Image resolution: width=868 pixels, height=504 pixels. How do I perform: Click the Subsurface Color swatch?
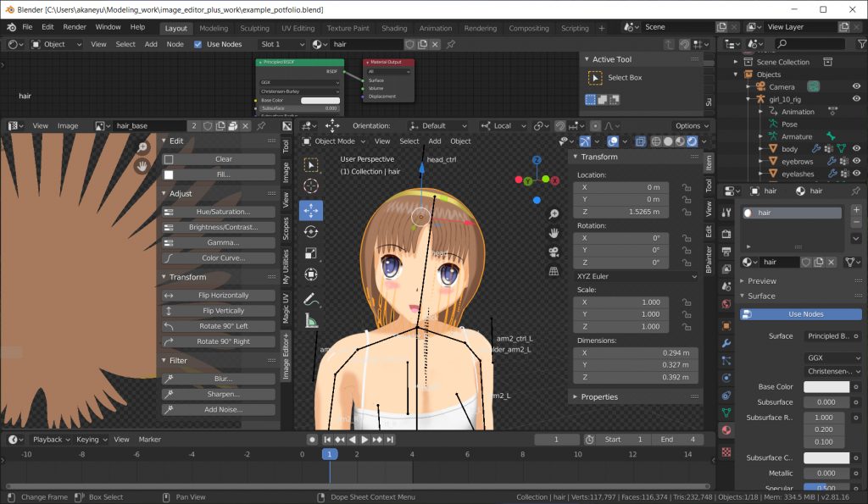point(826,458)
